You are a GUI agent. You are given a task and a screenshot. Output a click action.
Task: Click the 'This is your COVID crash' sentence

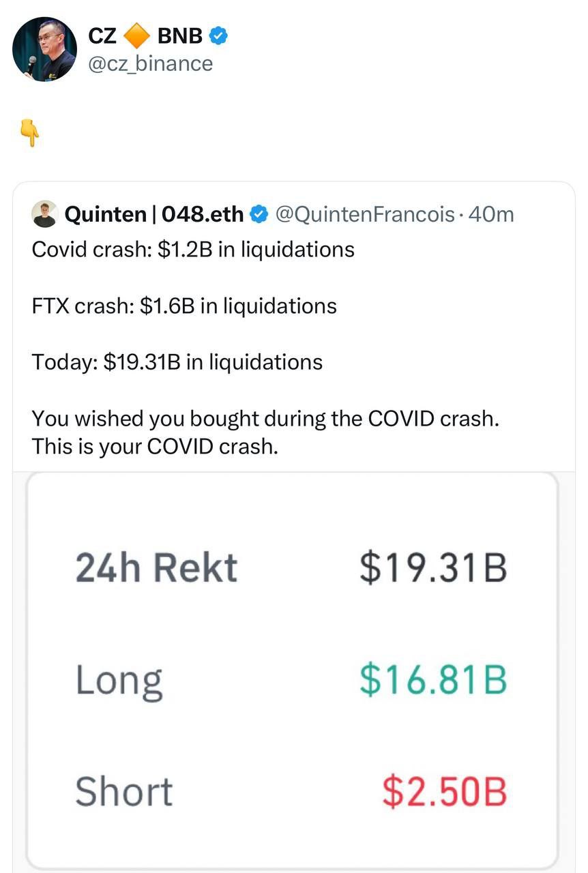[x=155, y=446]
